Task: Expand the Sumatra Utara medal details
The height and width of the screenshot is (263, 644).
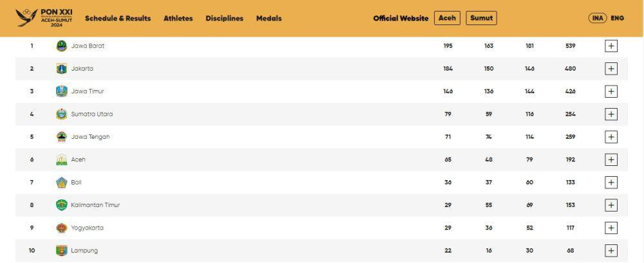Action: tap(611, 114)
